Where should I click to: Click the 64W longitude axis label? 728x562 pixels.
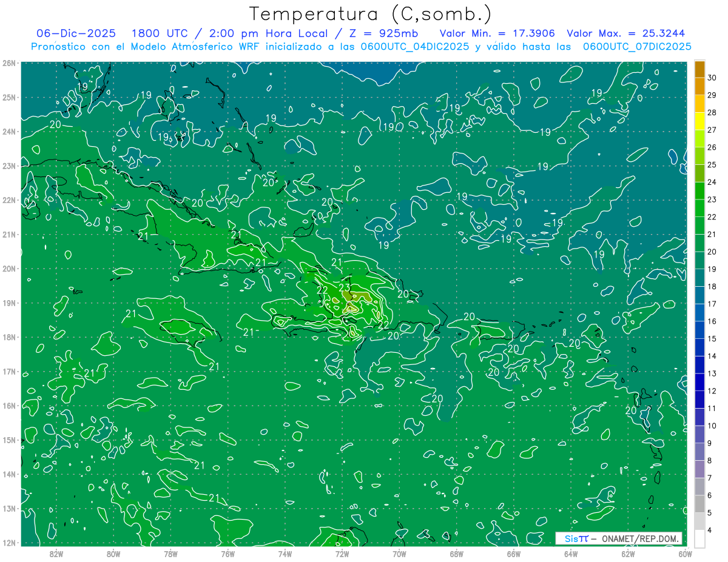pyautogui.click(x=571, y=553)
